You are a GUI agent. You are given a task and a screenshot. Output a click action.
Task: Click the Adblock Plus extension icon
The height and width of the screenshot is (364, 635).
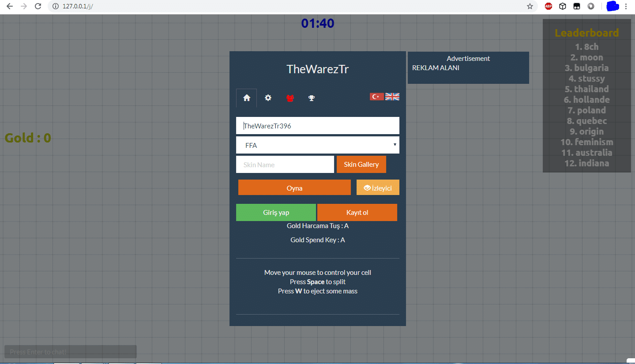548,6
